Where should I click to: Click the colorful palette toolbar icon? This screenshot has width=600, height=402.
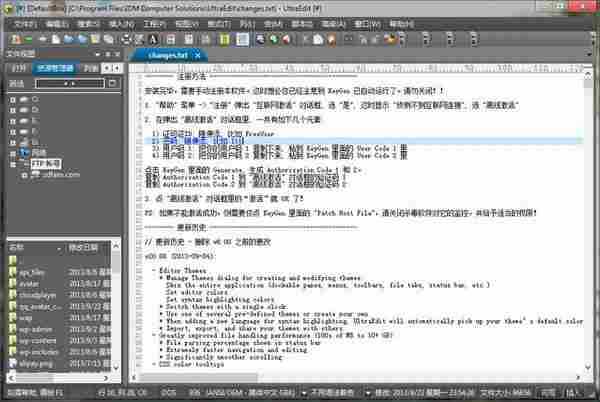(x=390, y=39)
